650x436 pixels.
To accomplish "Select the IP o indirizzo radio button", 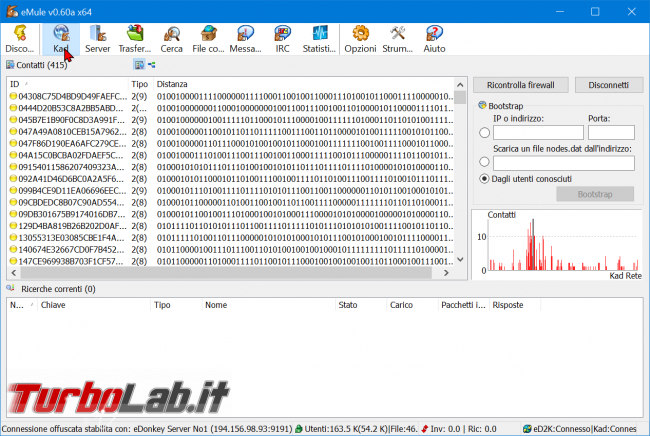I will (484, 133).
